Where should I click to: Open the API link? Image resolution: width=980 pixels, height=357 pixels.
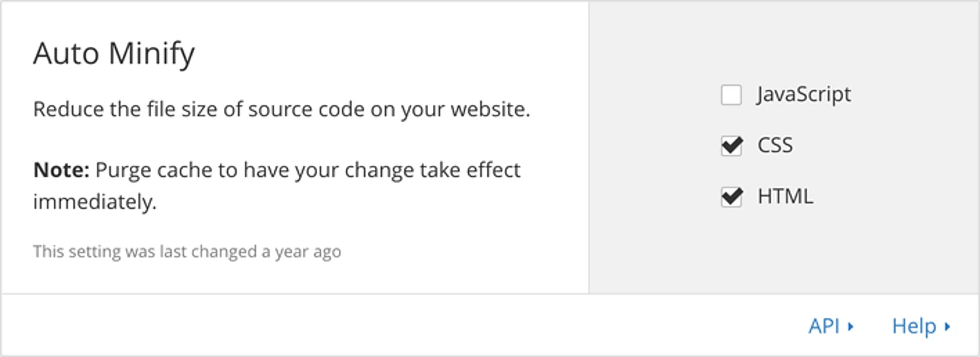[x=823, y=326]
